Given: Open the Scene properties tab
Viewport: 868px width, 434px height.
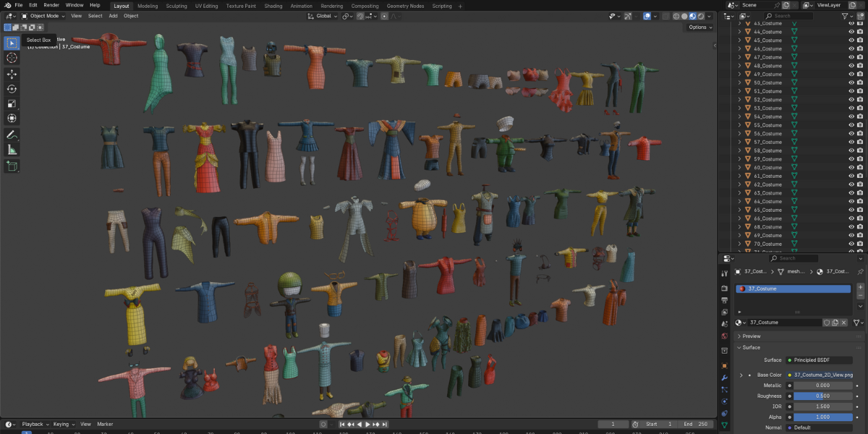Looking at the screenshot, I should tap(724, 323).
